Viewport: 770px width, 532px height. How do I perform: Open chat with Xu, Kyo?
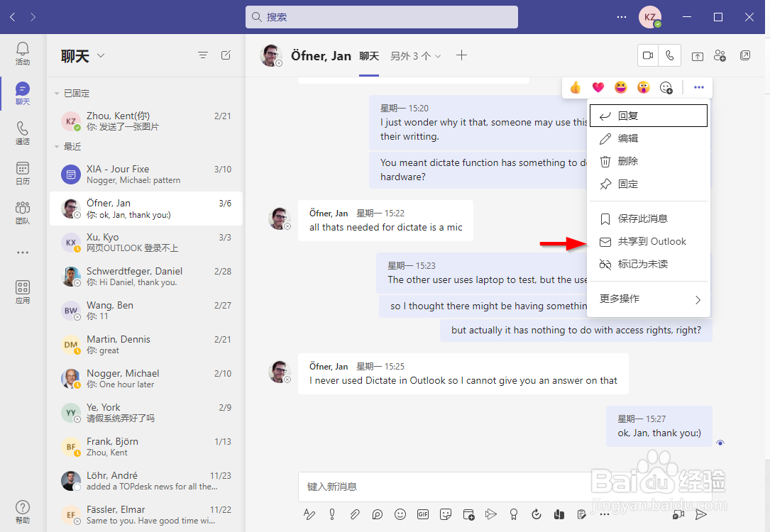146,243
